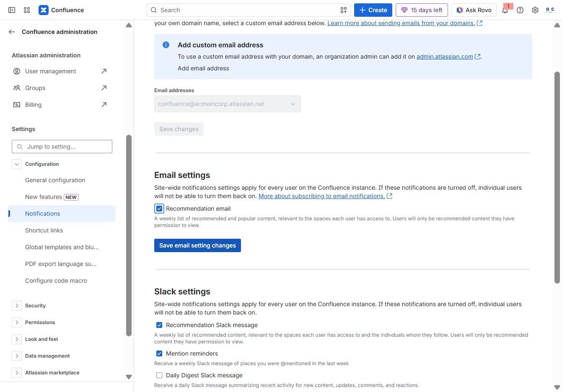Click the NEW badge beside New features
This screenshot has width=562, height=392.
coord(71,197)
